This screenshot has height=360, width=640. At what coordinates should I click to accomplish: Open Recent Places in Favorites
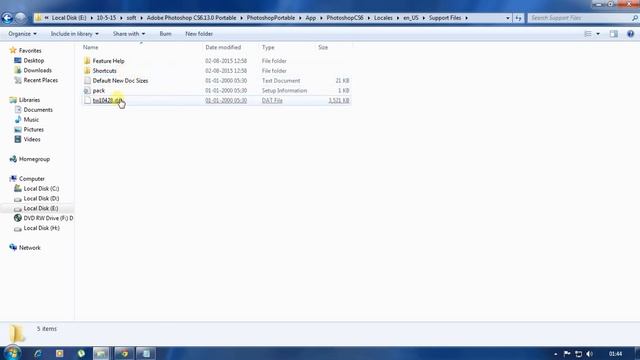(40, 80)
